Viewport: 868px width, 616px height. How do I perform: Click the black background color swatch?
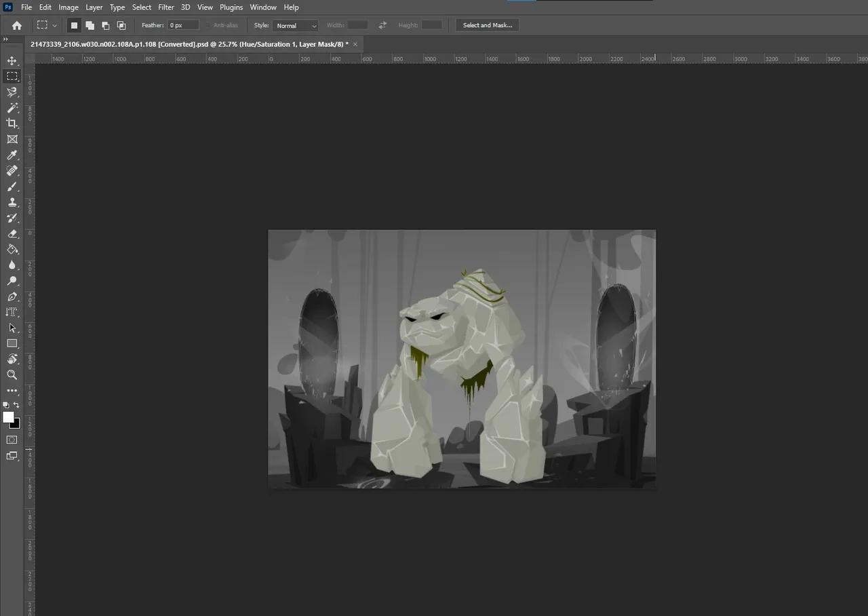[x=16, y=425]
